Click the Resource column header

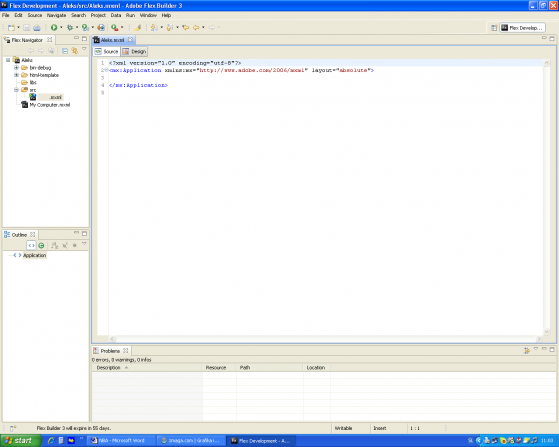click(x=219, y=368)
